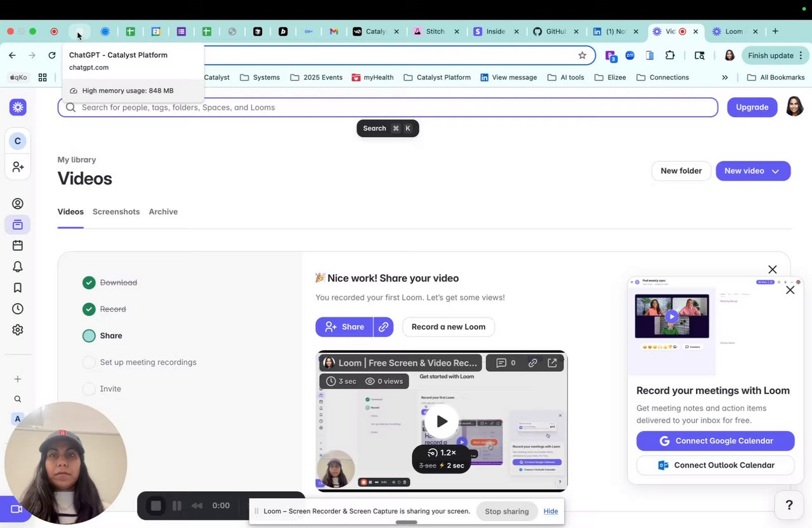Copy video link with the chain icon beside Share
Image resolution: width=812 pixels, height=528 pixels.
383,327
